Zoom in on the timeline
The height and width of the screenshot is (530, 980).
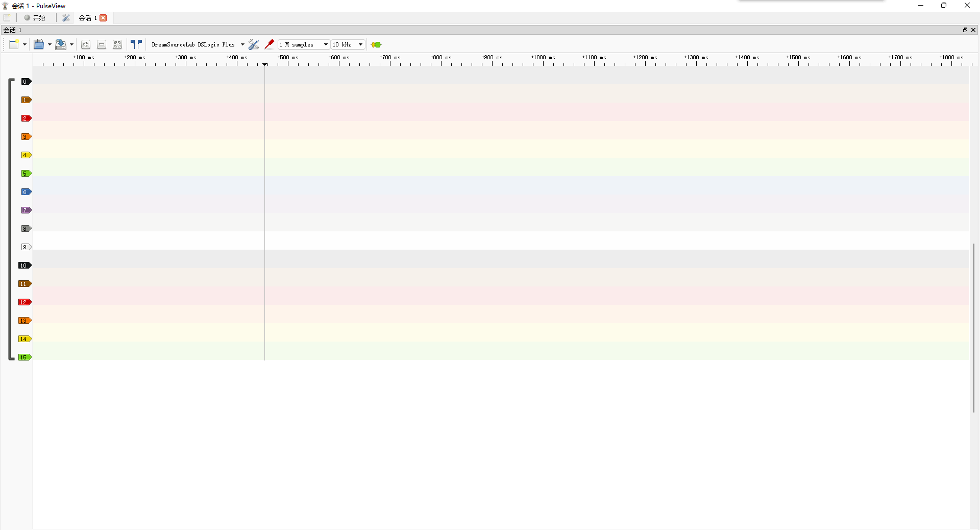click(x=86, y=44)
